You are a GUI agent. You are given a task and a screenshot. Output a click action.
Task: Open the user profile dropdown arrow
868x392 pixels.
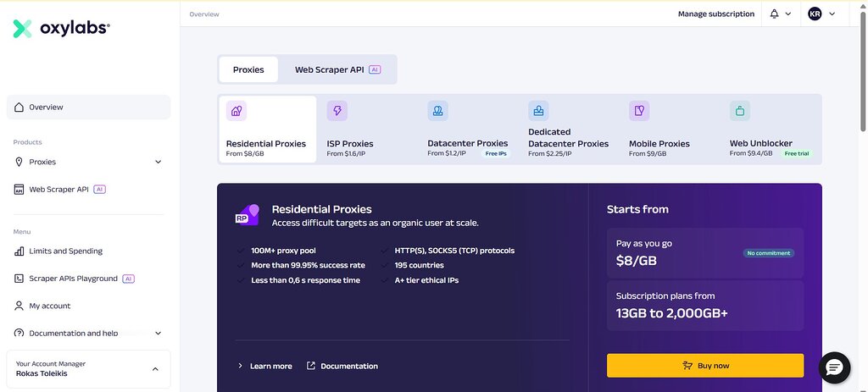pyautogui.click(x=832, y=14)
